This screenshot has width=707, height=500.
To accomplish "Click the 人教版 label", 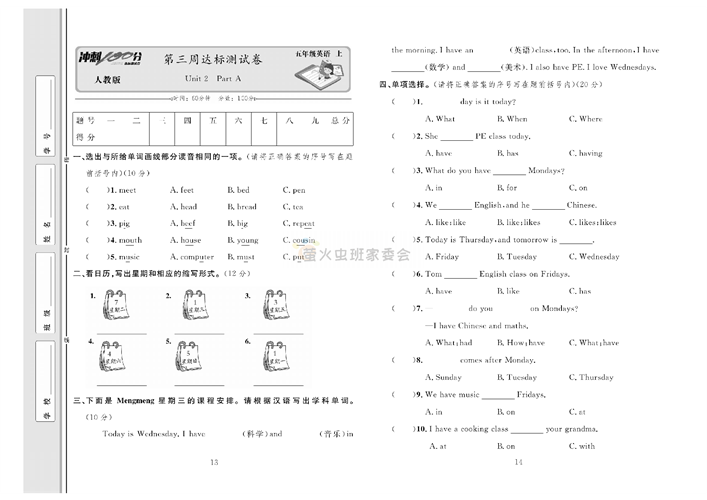I will [x=107, y=80].
